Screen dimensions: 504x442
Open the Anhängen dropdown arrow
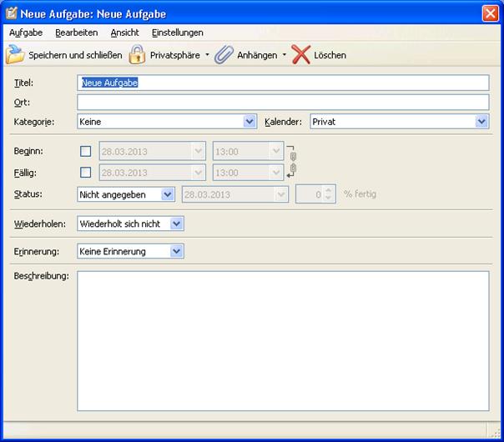click(285, 55)
